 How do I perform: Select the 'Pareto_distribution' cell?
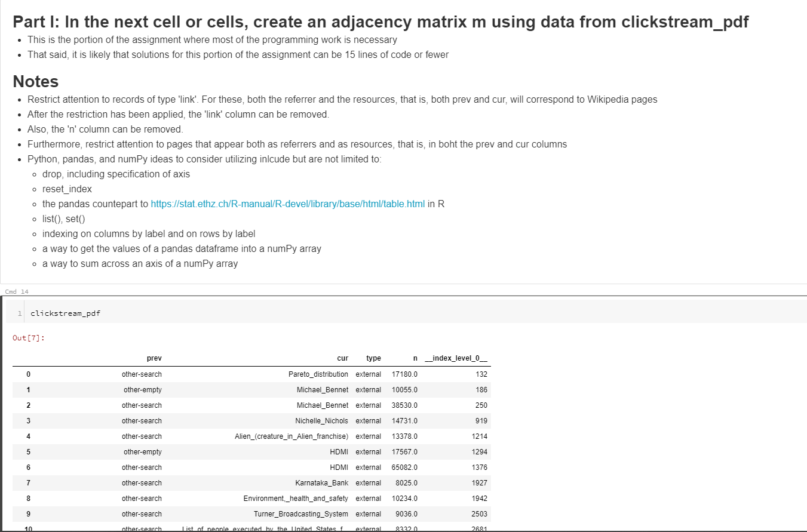tap(318, 374)
